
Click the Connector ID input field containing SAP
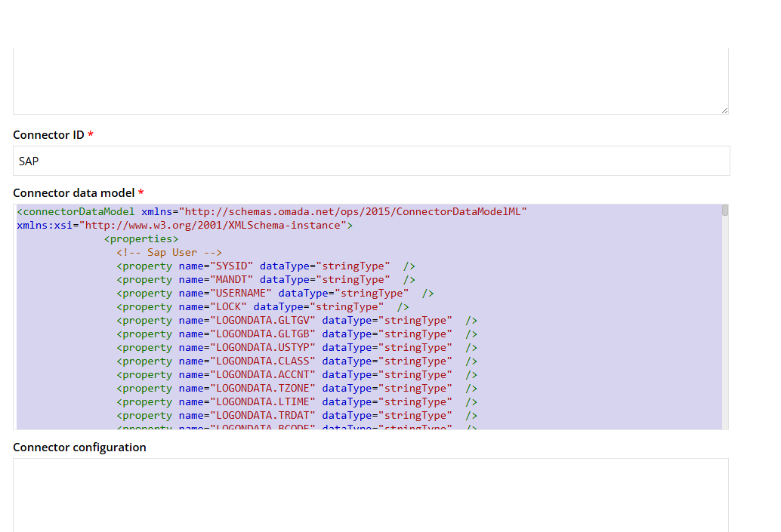coord(371,161)
